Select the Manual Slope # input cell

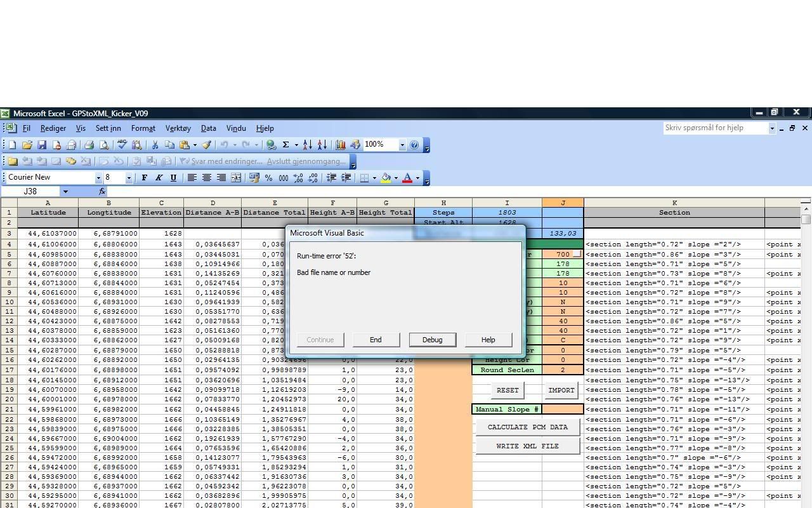[x=563, y=410]
